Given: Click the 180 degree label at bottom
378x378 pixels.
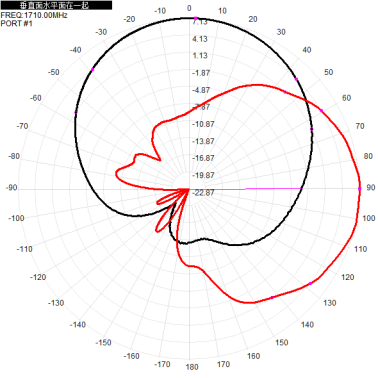Looking at the screenshot, I should pyautogui.click(x=192, y=367).
